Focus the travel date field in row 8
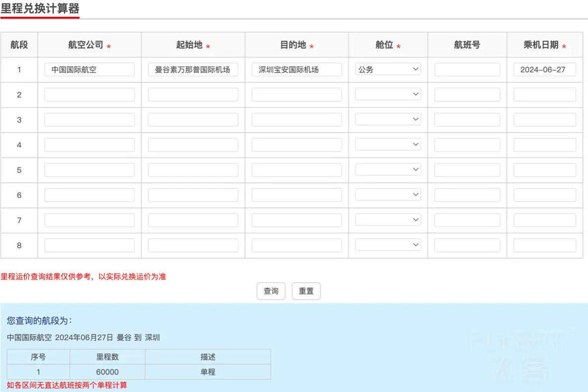Screen dimensions: 588x392 (544, 245)
